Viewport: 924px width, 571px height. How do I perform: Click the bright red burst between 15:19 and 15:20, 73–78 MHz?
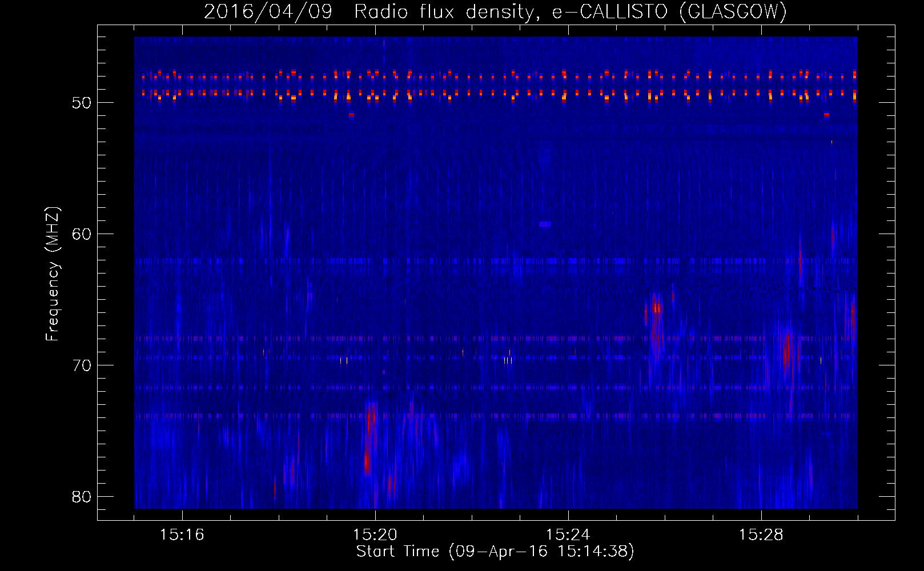point(369,439)
